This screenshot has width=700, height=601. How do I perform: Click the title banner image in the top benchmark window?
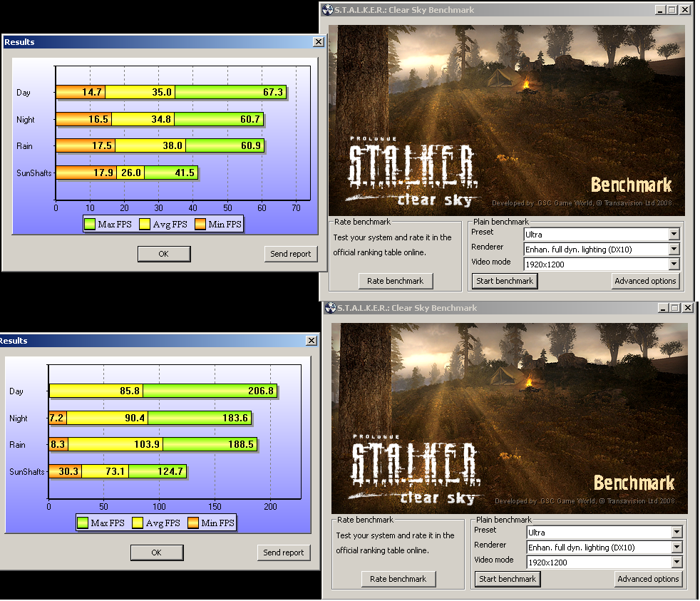tap(507, 120)
